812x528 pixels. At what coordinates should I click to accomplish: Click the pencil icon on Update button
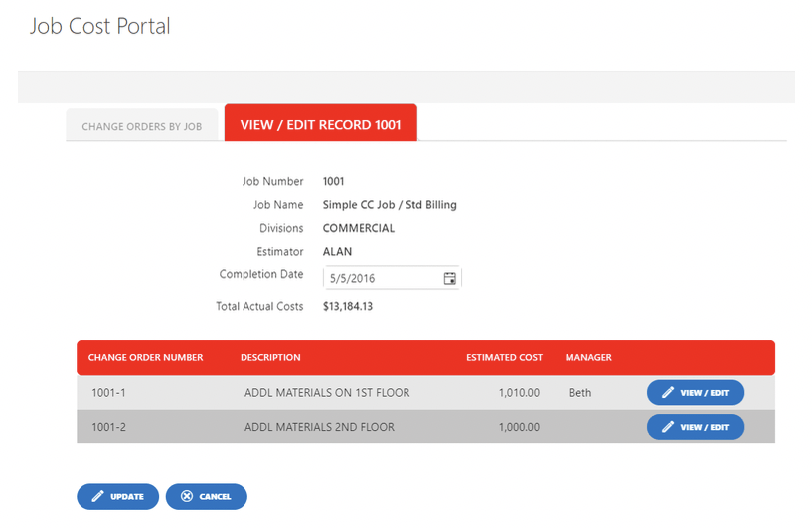coord(97,496)
